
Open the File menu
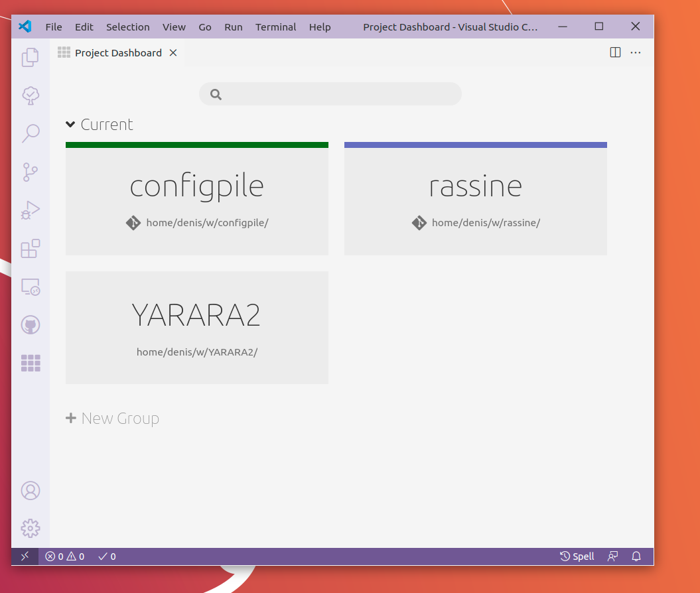[x=54, y=27]
